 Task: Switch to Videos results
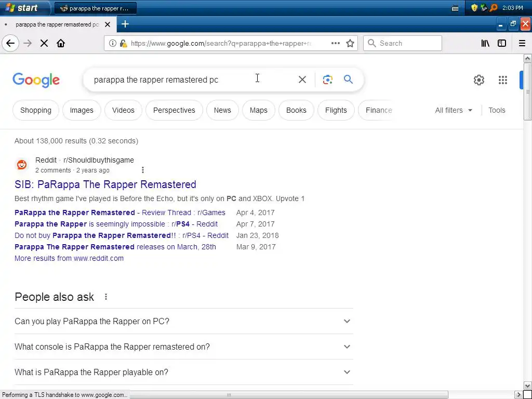(123, 110)
